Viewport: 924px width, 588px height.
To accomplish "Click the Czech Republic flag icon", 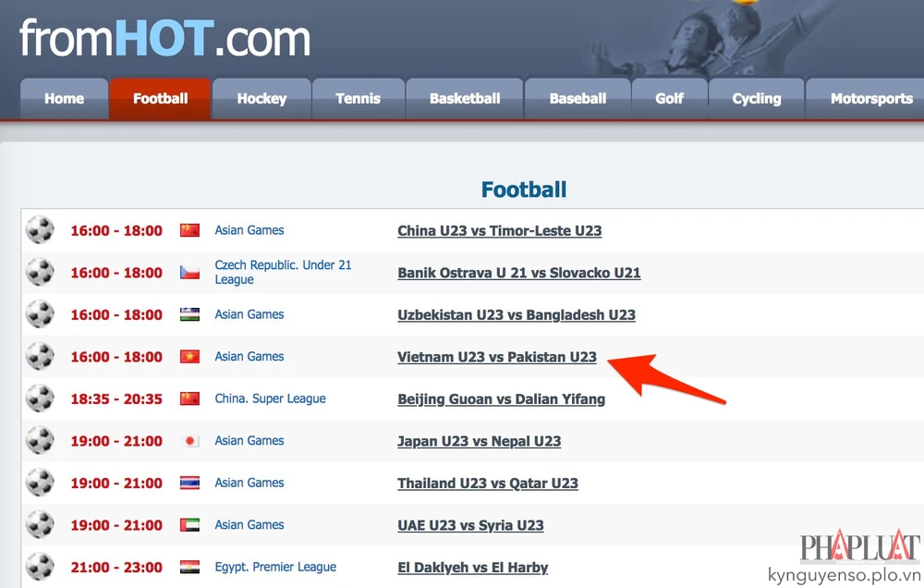I will click(189, 273).
